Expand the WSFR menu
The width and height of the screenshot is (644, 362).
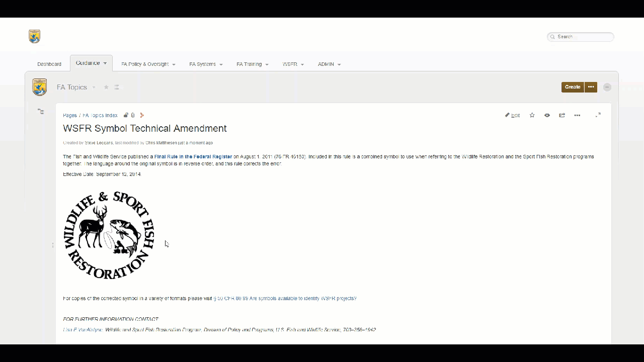(302, 64)
